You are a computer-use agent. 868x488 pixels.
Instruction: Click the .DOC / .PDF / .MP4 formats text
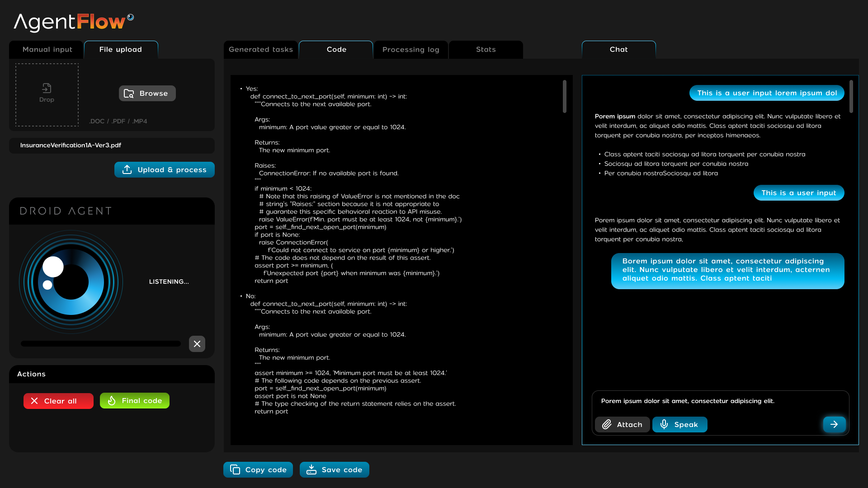(118, 121)
